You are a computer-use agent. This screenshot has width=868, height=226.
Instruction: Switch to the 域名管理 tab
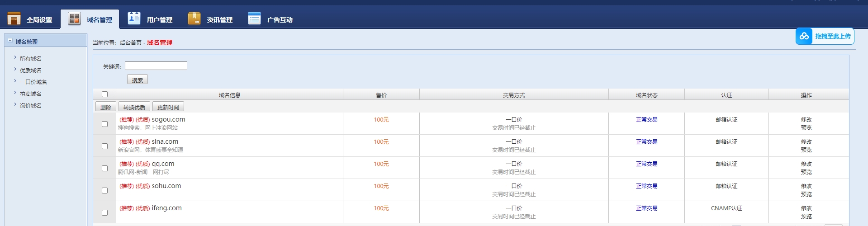coord(90,19)
